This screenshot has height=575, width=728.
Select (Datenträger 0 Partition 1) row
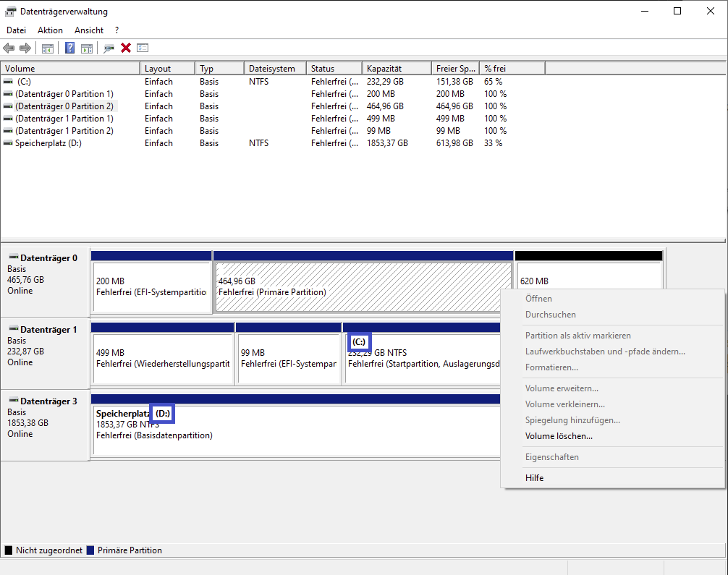pyautogui.click(x=271, y=94)
